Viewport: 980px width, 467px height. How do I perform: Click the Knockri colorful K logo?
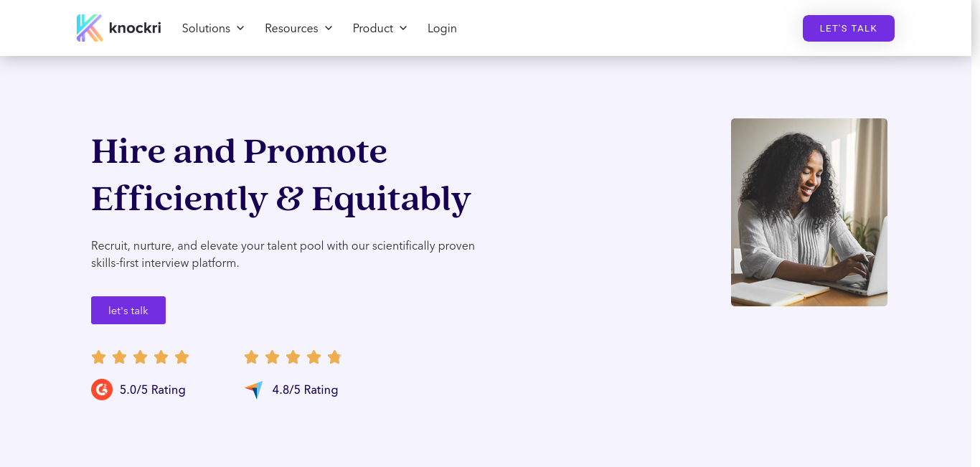tap(90, 28)
